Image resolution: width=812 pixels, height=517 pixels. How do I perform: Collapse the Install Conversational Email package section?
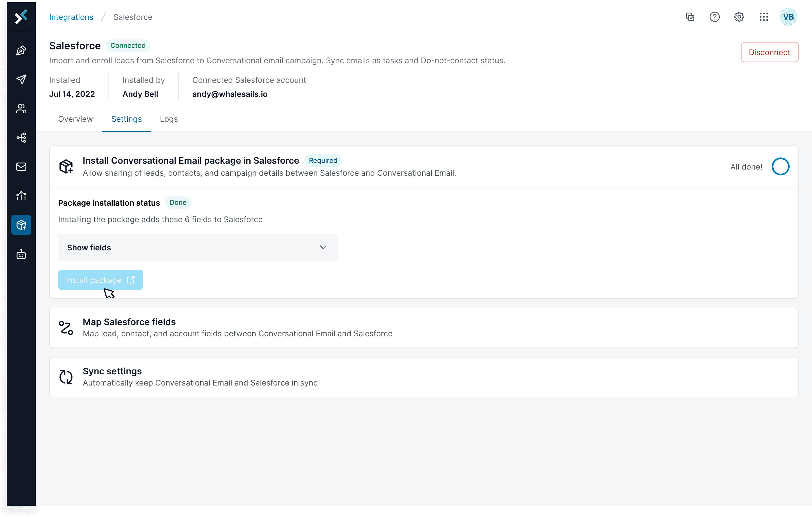(424, 166)
